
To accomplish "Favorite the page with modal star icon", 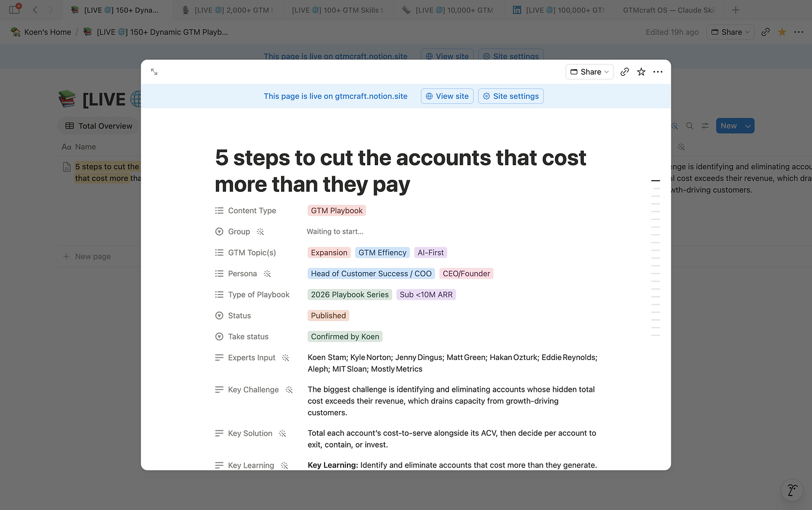I will [641, 72].
